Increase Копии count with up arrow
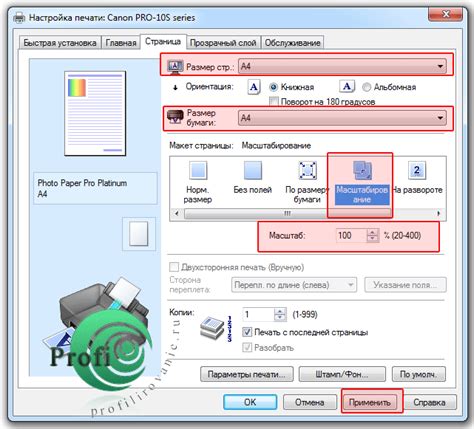The image size is (474, 429). [x=280, y=311]
